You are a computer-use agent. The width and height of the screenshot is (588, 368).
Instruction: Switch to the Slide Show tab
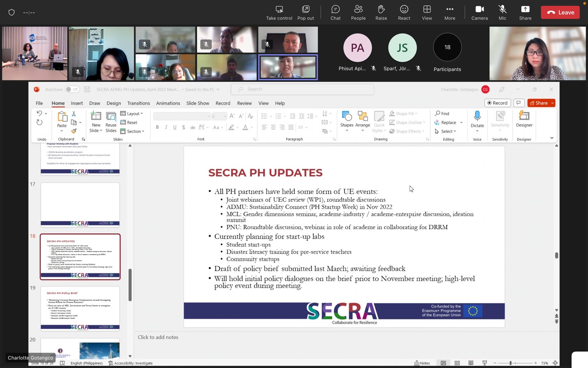198,103
